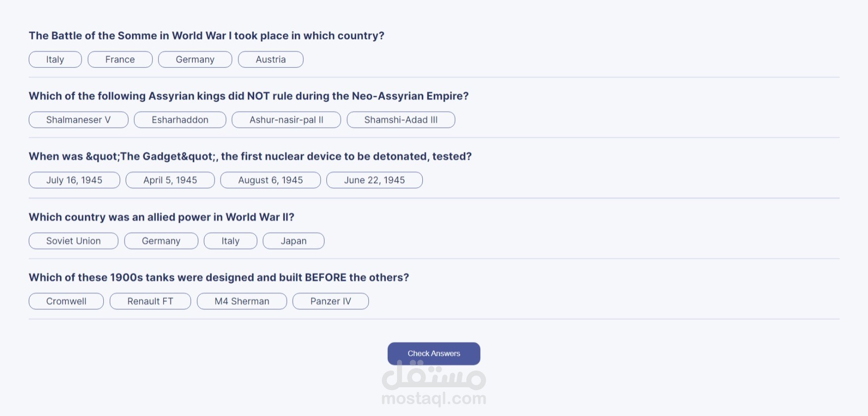Select the Renault FT tank option
This screenshot has height=416, width=868.
click(150, 301)
